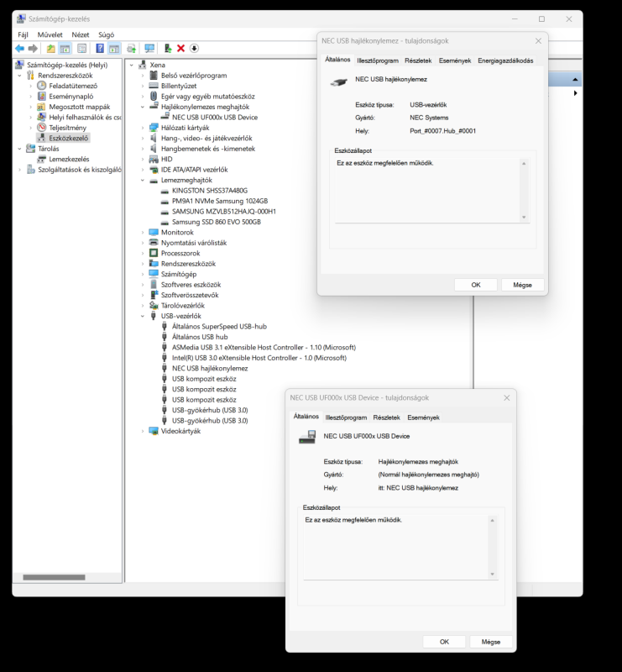The image size is (622, 672).
Task: Click the gray Forward arrow in toolbar
Action: (33, 49)
